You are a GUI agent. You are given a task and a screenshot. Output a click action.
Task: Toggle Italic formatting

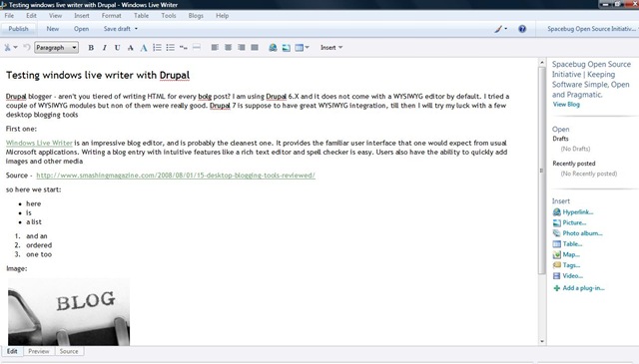(x=104, y=48)
